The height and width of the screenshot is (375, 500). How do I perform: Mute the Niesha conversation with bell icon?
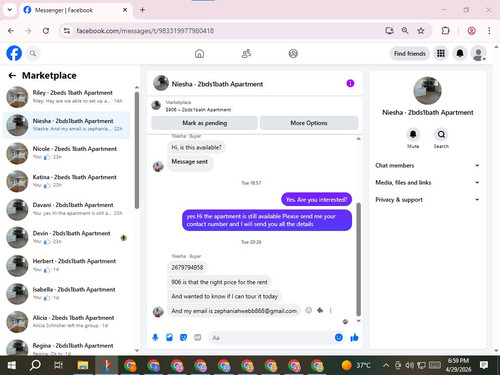click(413, 135)
